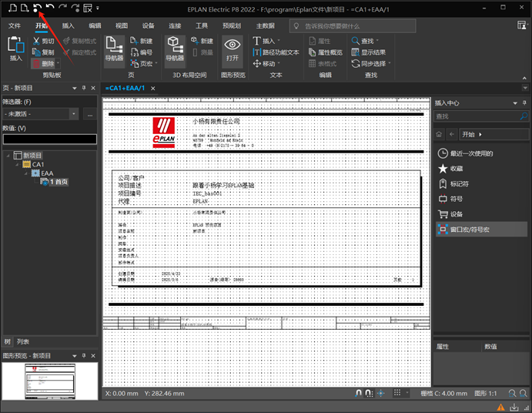The width and height of the screenshot is (532, 413).
Task: Click 新建 page button
Action: click(x=142, y=41)
